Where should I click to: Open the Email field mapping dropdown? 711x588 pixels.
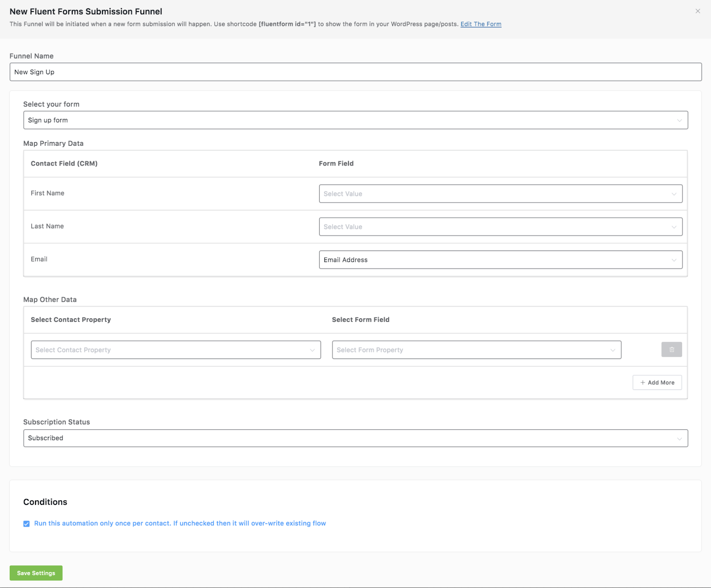coord(500,260)
